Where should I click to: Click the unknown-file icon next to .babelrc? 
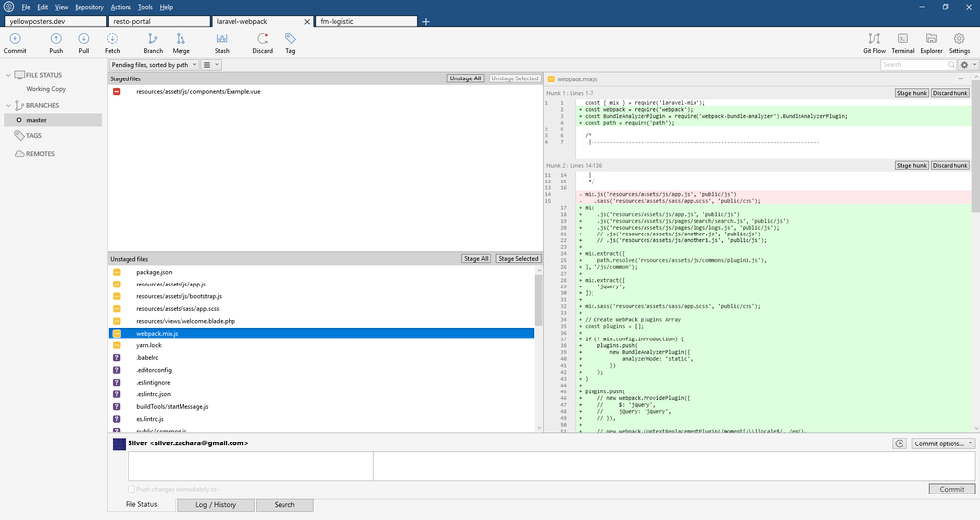117,358
